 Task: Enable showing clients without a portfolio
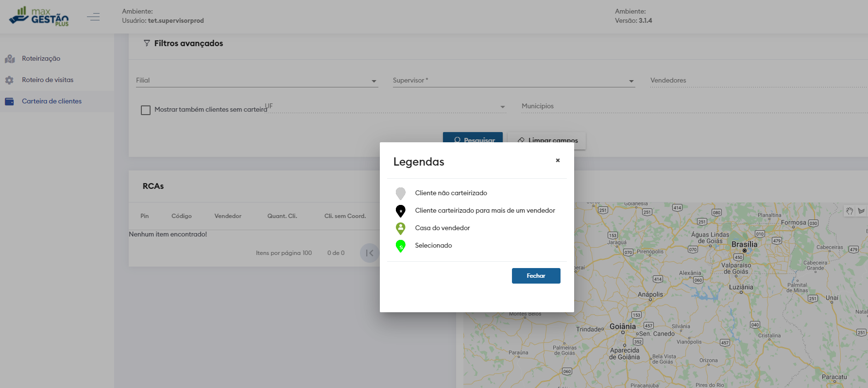coord(146,110)
